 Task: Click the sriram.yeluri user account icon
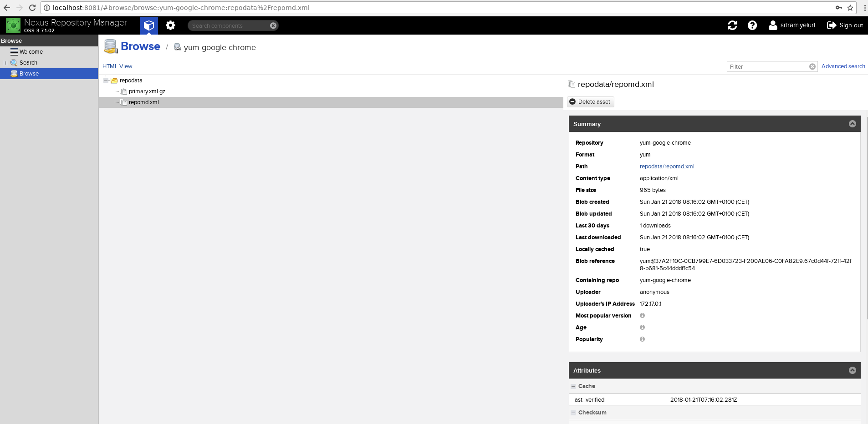(x=773, y=25)
